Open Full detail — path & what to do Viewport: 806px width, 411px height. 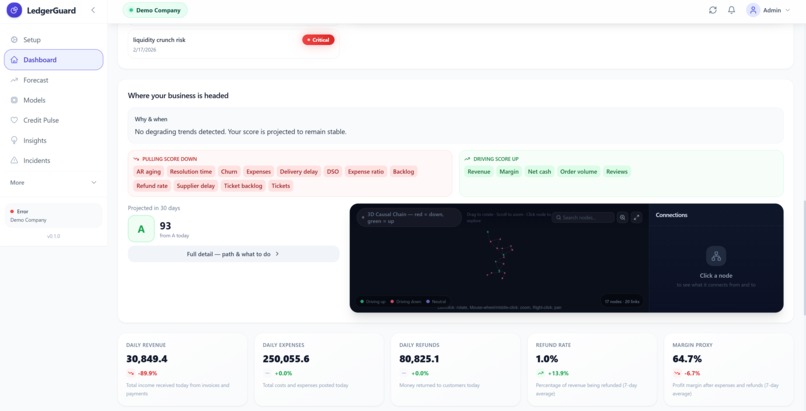pos(233,254)
